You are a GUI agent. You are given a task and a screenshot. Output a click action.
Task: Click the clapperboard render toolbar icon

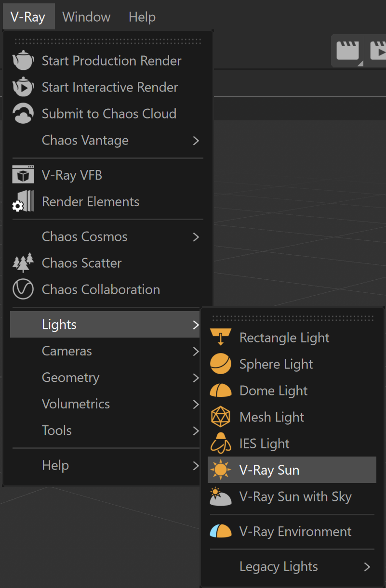point(348,51)
